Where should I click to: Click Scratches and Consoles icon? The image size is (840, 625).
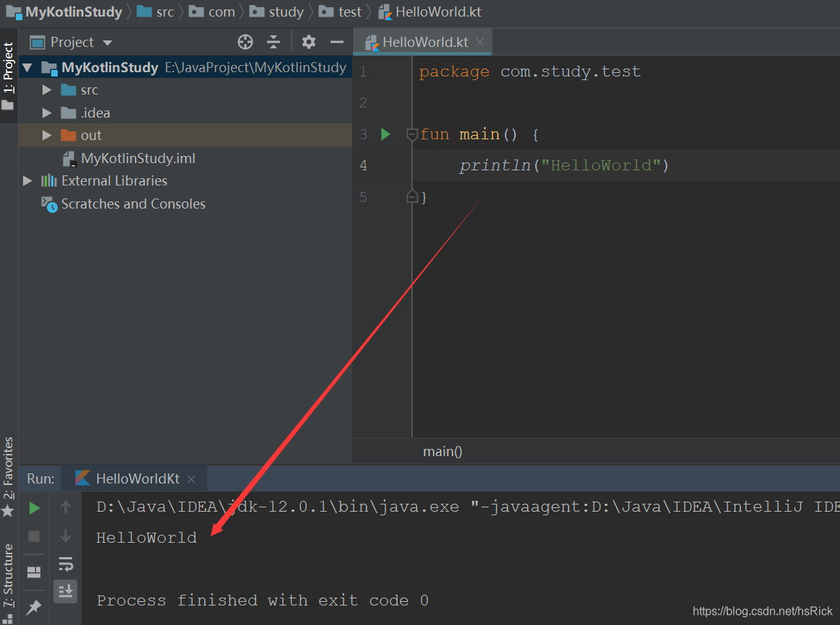[49, 204]
